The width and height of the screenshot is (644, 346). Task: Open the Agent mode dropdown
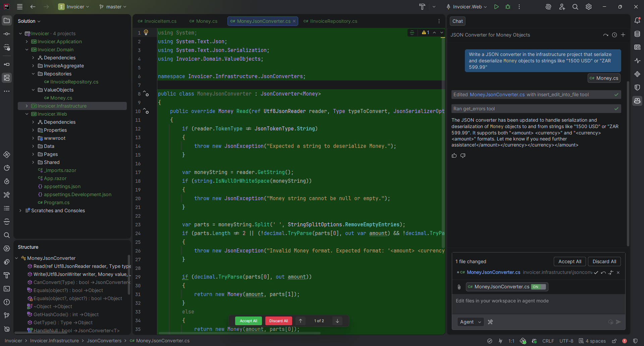tap(470, 322)
